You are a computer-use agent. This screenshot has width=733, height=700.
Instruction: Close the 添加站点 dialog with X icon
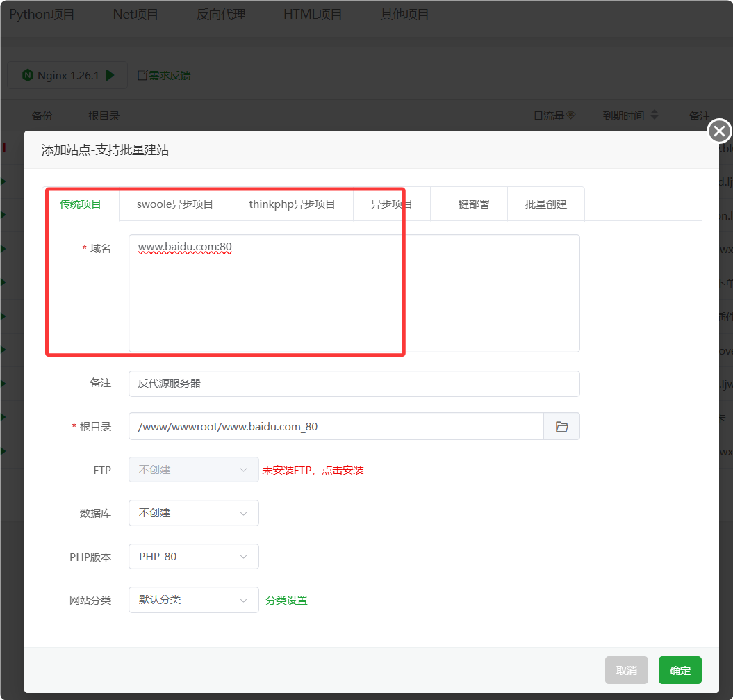pyautogui.click(x=719, y=131)
